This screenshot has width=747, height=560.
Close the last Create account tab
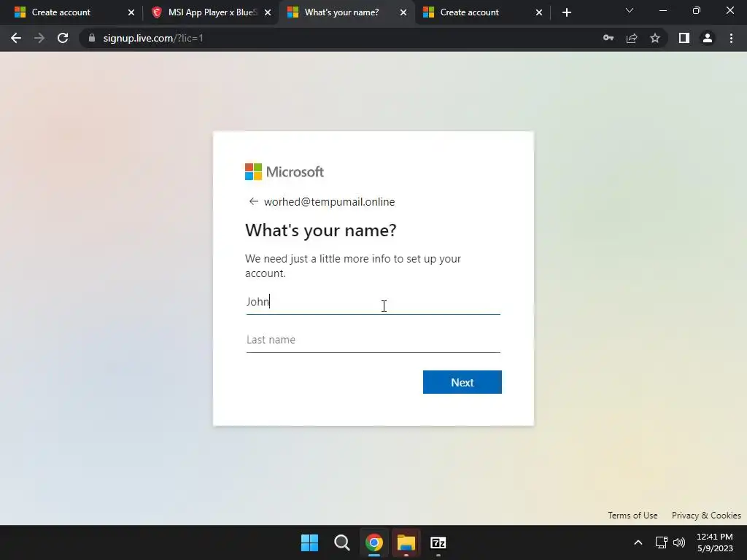[539, 12]
